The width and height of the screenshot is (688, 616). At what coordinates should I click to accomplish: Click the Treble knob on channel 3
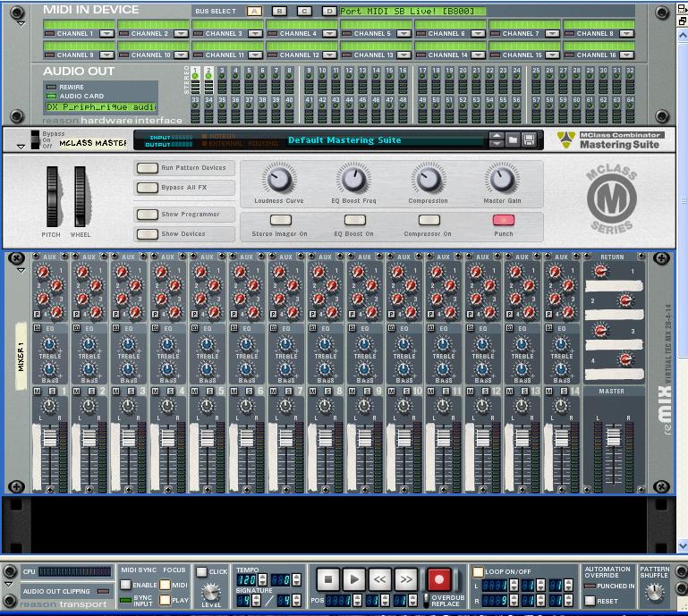tap(128, 344)
